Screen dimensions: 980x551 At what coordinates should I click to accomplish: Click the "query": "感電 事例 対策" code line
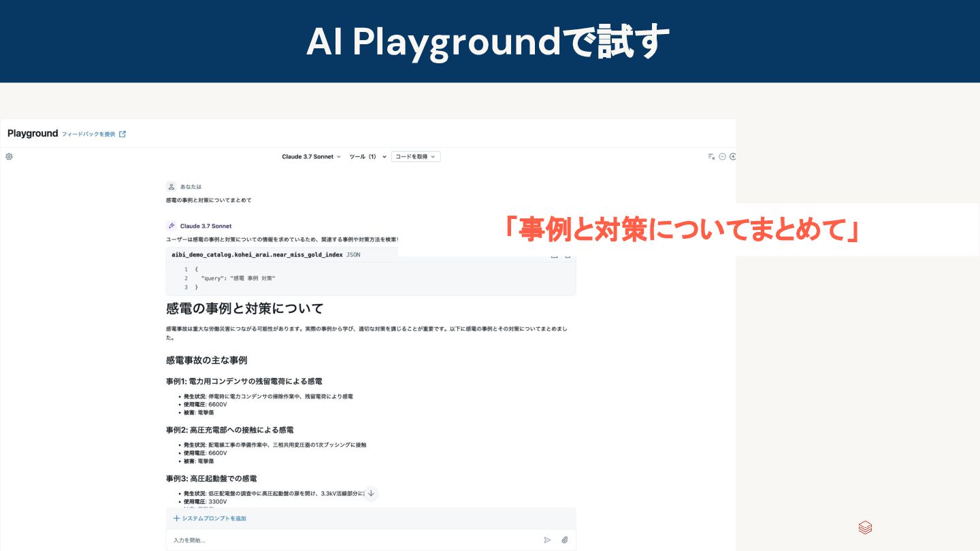point(238,278)
